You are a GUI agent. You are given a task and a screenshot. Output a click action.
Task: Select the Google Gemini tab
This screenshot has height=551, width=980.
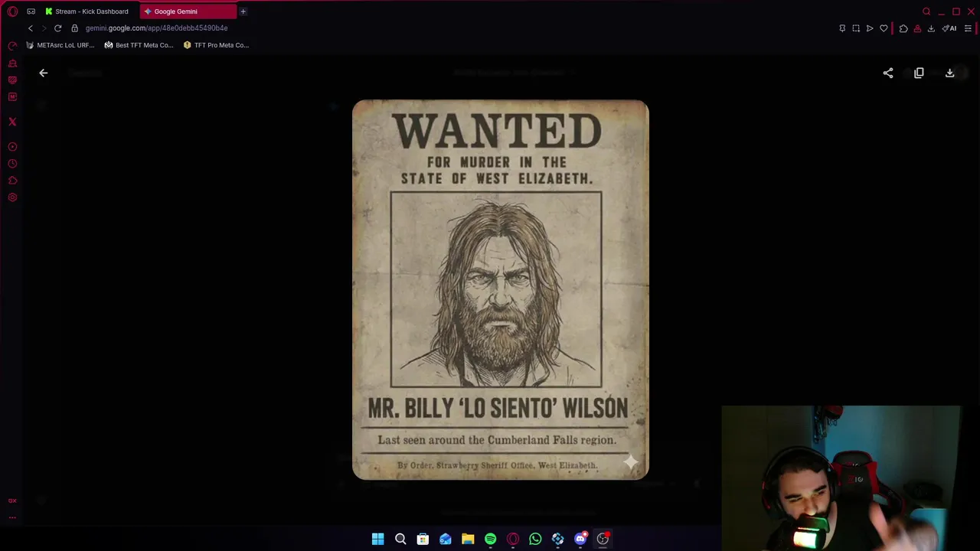point(188,11)
